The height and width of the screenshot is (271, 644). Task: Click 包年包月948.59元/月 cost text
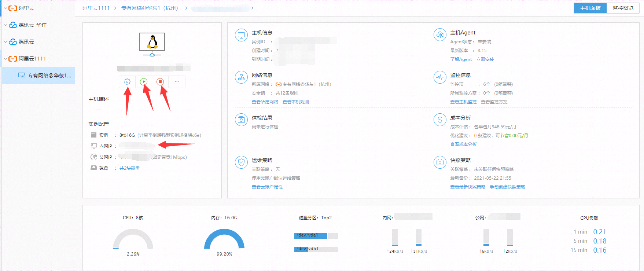[x=495, y=127]
